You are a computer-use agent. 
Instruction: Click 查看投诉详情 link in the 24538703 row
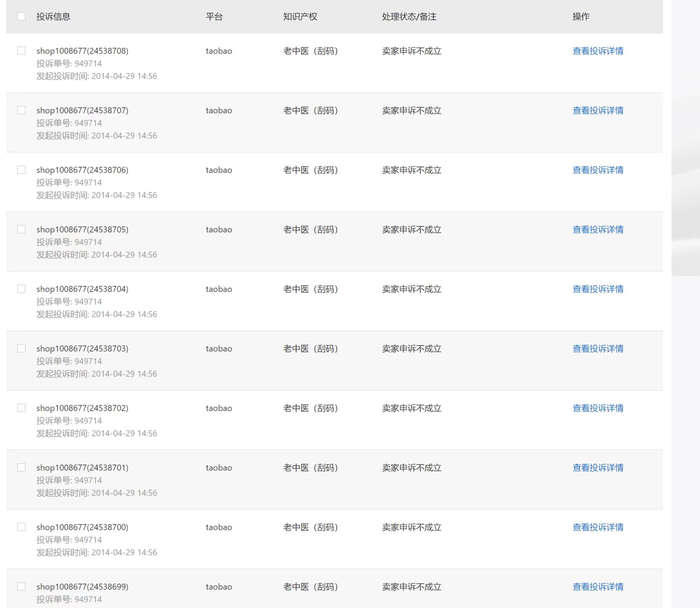598,349
